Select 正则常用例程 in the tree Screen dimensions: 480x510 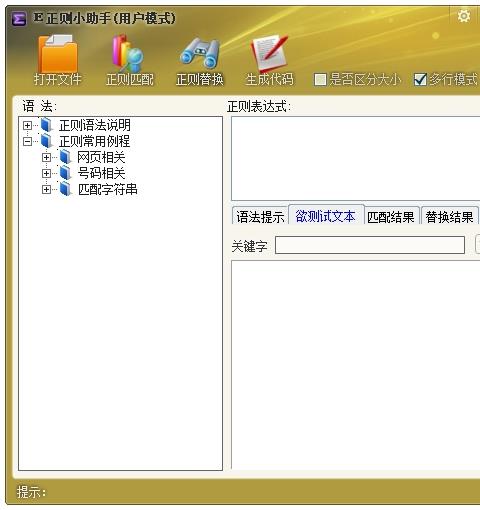pos(95,141)
